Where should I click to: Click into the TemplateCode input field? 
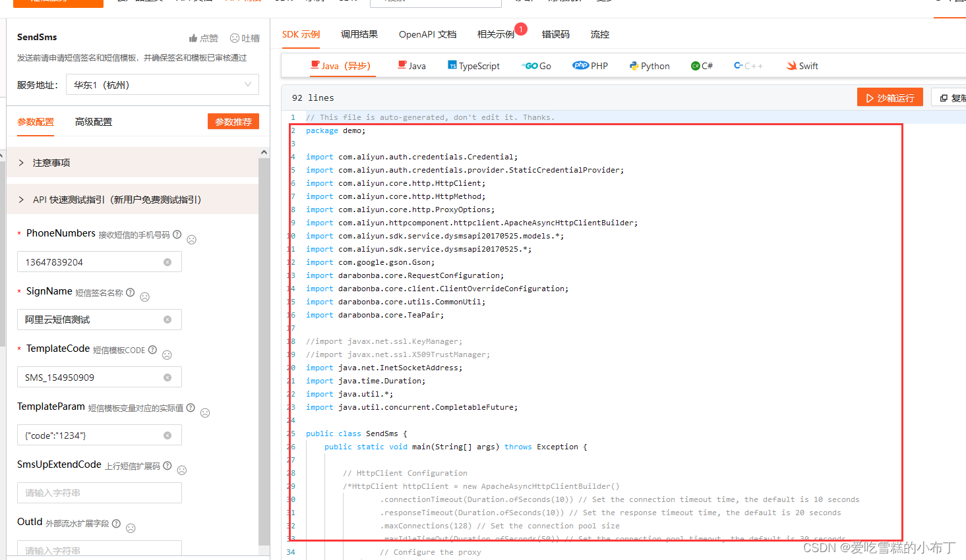coord(100,377)
